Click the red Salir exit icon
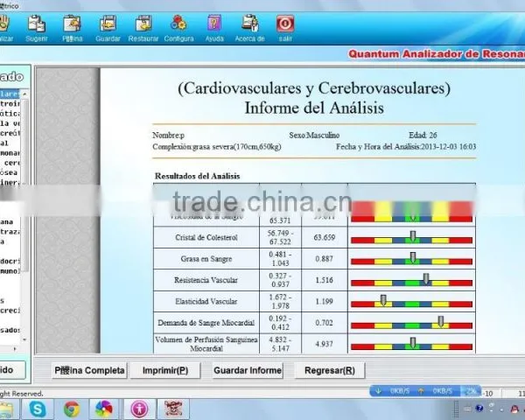525x420 pixels. point(285,24)
